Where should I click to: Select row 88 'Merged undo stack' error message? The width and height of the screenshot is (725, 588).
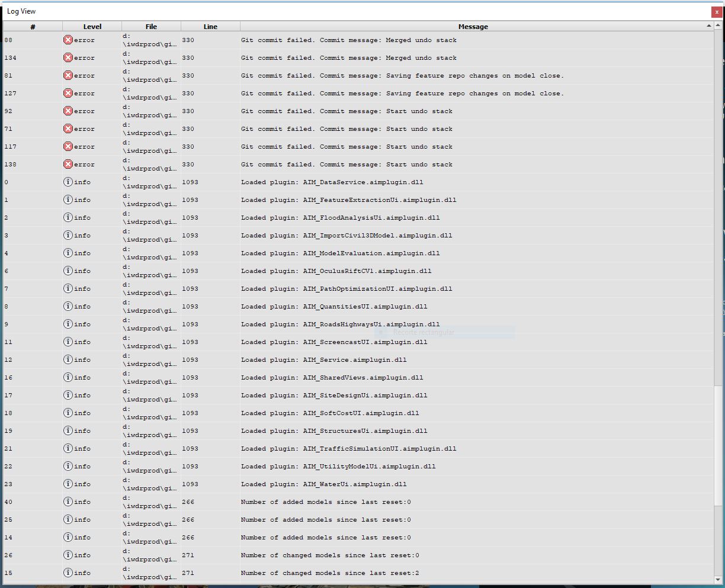[349, 40]
